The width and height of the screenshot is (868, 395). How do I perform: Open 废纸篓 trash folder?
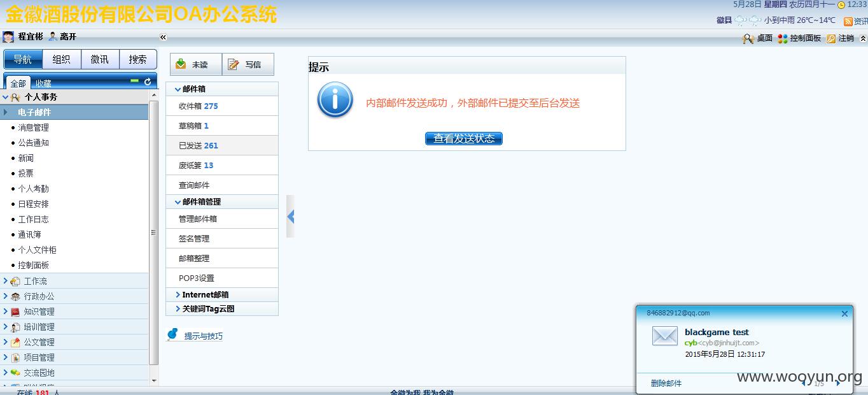[x=221, y=165]
